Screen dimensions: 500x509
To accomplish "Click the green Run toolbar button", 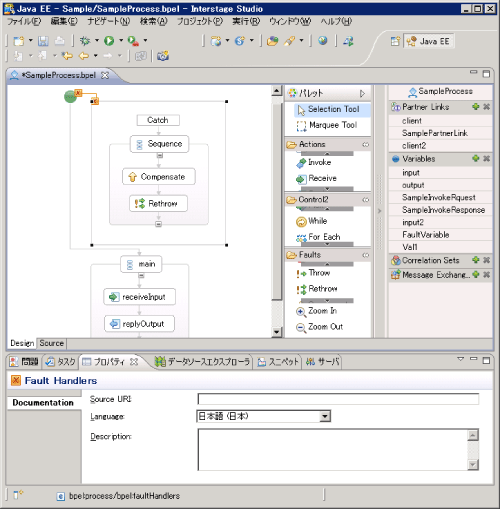I will (109, 41).
